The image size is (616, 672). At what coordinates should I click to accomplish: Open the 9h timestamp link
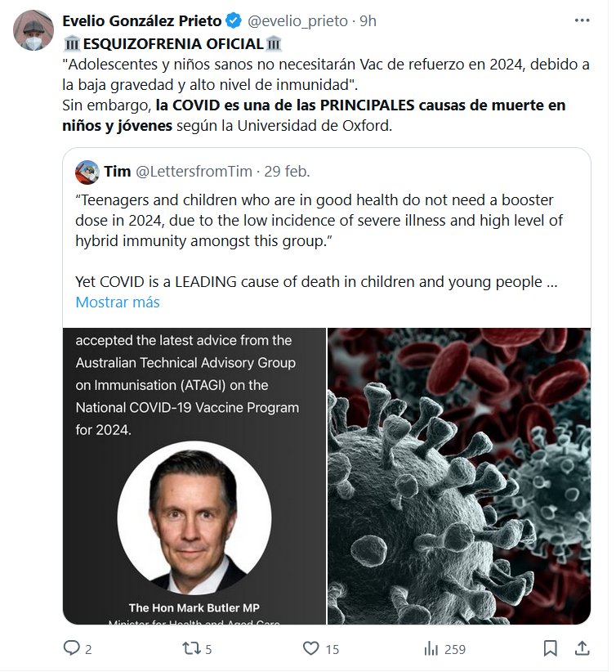tap(368, 21)
